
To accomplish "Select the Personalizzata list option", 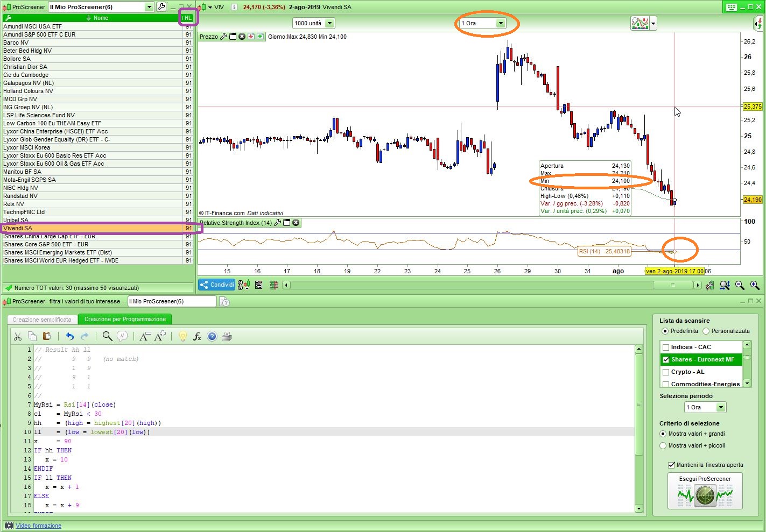I will [x=706, y=331].
